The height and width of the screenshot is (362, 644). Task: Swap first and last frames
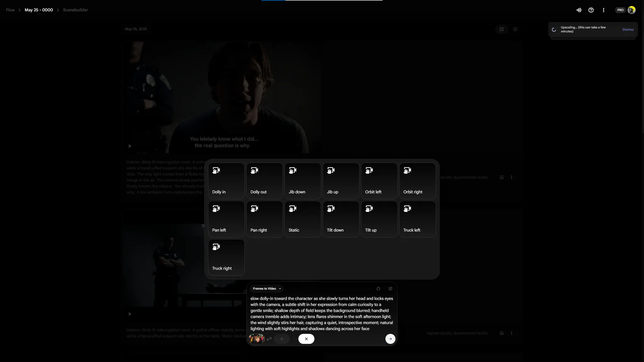pyautogui.click(x=269, y=339)
